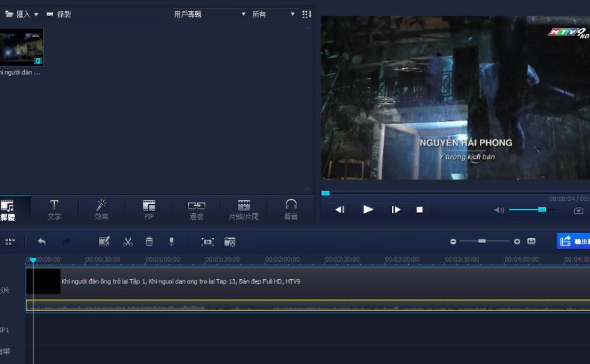Open the 效果 effects tab
This screenshot has width=590, height=364.
click(101, 209)
